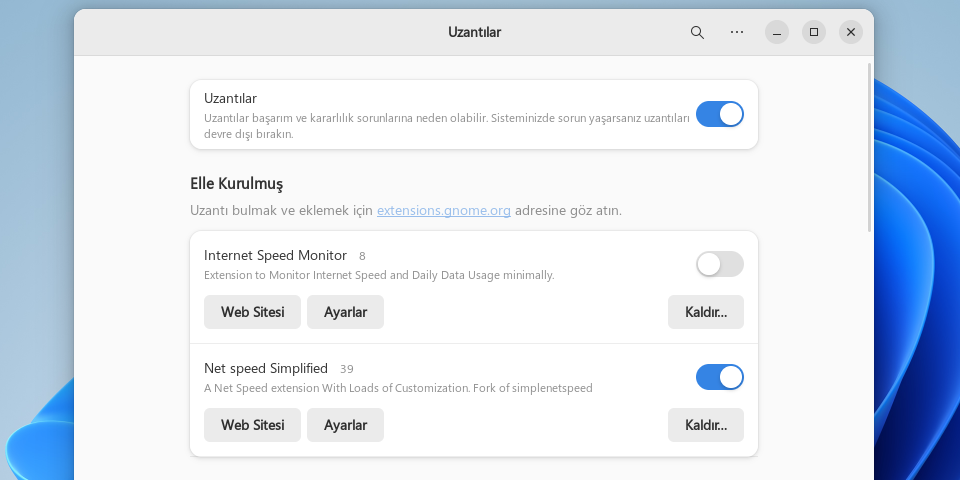960x480 pixels.
Task: Open the three-dots main menu
Action: [x=737, y=32]
